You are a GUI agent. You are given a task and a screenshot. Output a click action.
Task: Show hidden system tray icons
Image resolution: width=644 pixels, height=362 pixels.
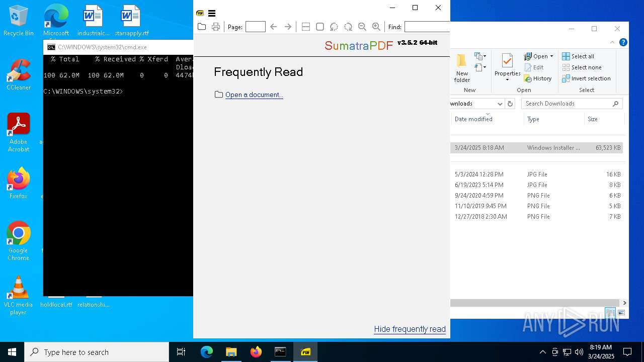[x=542, y=352]
